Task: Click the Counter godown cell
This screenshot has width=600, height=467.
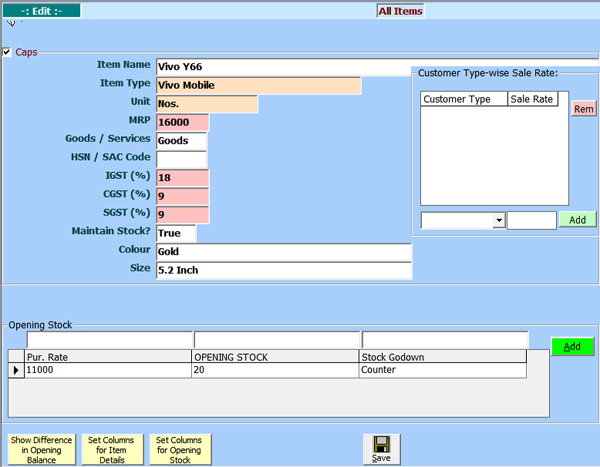Action: 443,370
